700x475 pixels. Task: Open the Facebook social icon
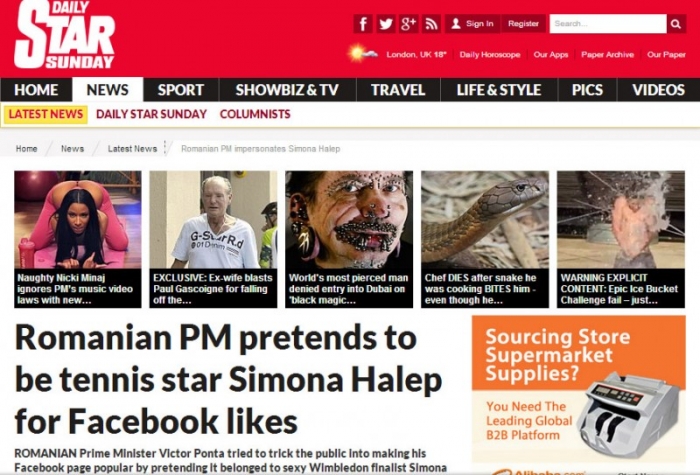point(363,24)
